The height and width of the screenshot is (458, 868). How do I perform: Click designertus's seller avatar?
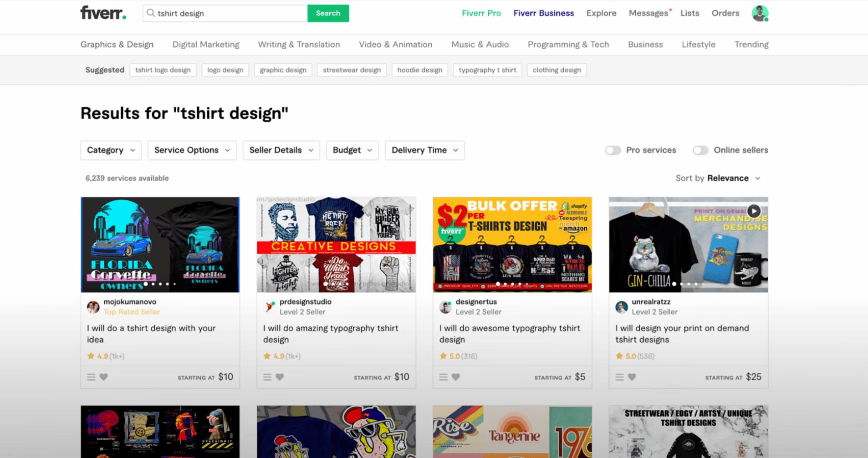click(445, 307)
